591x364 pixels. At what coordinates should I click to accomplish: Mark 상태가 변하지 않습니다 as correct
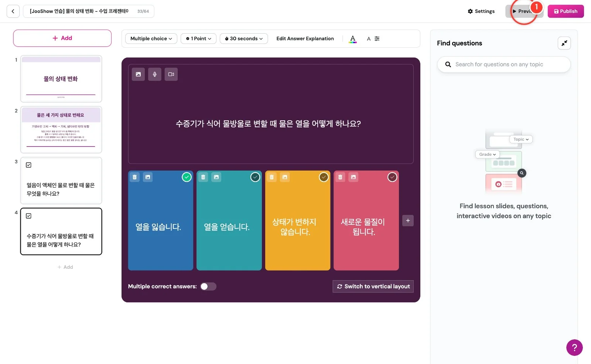tap(324, 177)
